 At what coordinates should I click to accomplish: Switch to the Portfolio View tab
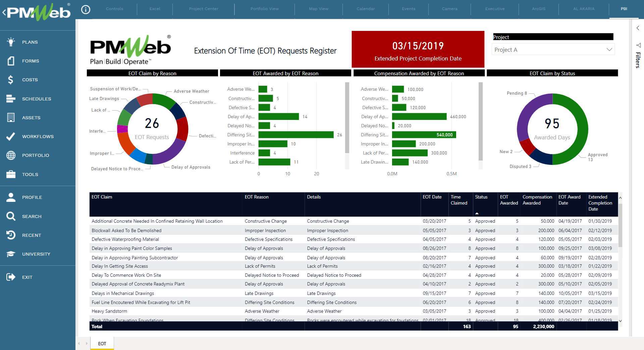coord(264,9)
